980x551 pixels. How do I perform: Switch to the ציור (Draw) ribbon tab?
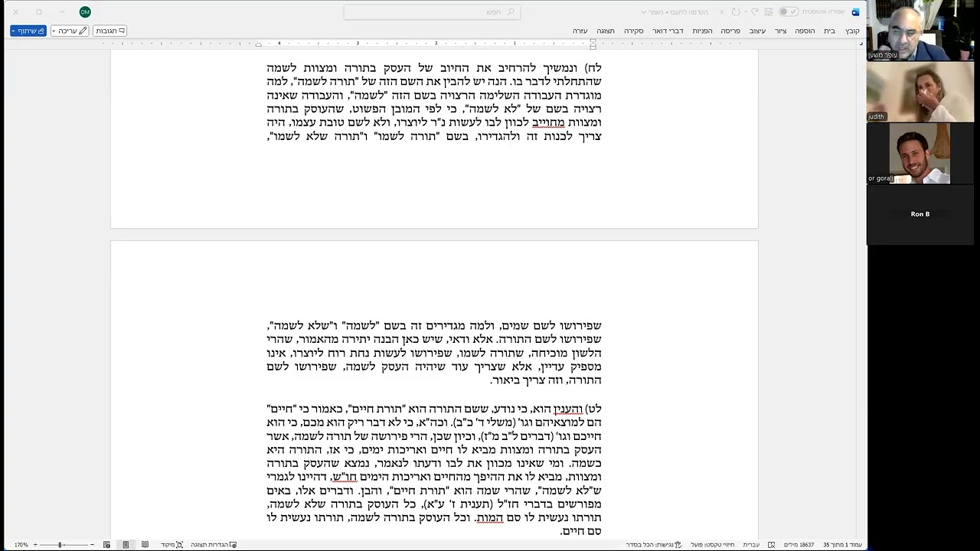(780, 31)
